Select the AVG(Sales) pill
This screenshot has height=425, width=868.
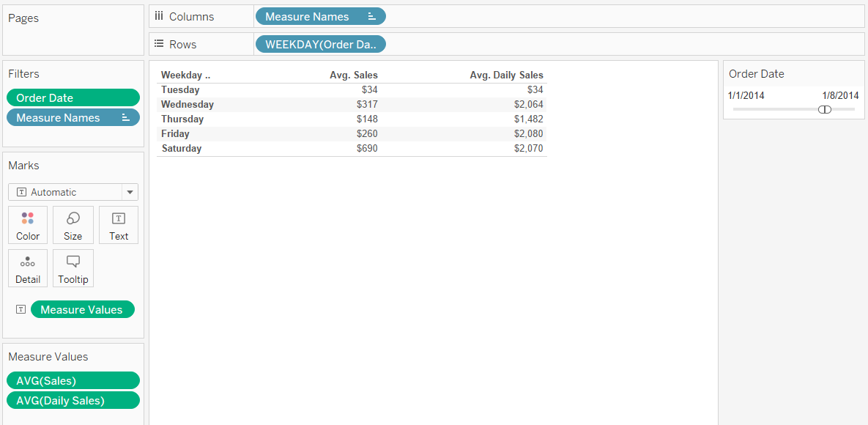point(73,380)
